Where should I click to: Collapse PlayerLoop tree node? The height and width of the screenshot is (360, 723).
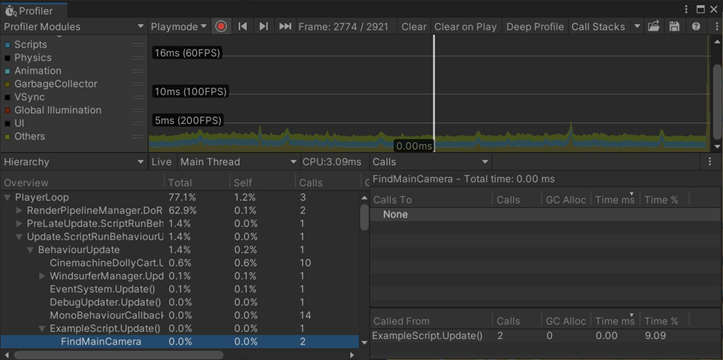[8, 198]
